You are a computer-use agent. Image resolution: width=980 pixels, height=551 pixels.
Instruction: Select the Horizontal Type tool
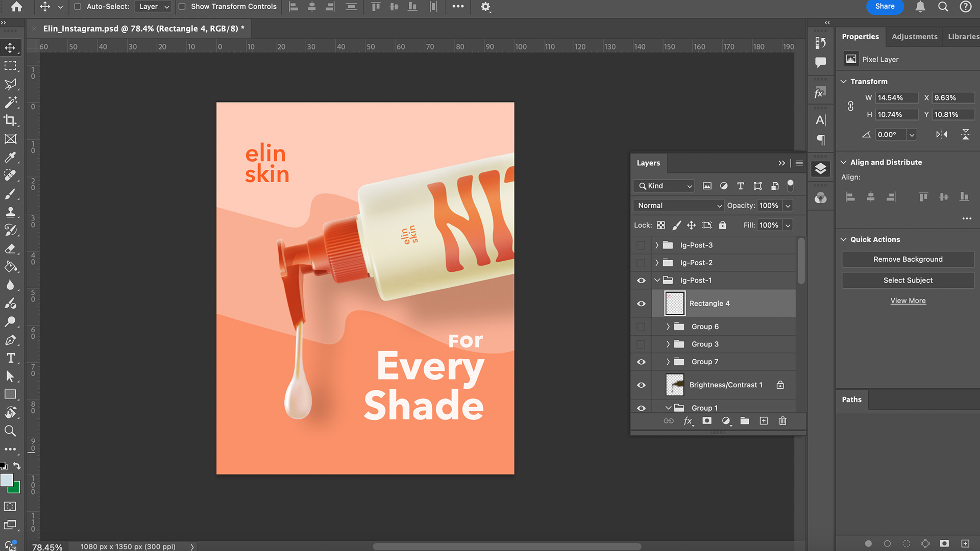pos(10,358)
